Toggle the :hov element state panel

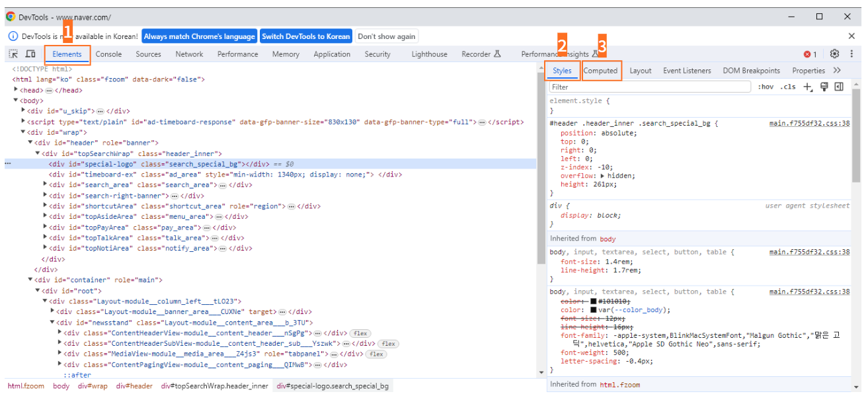[x=766, y=87]
